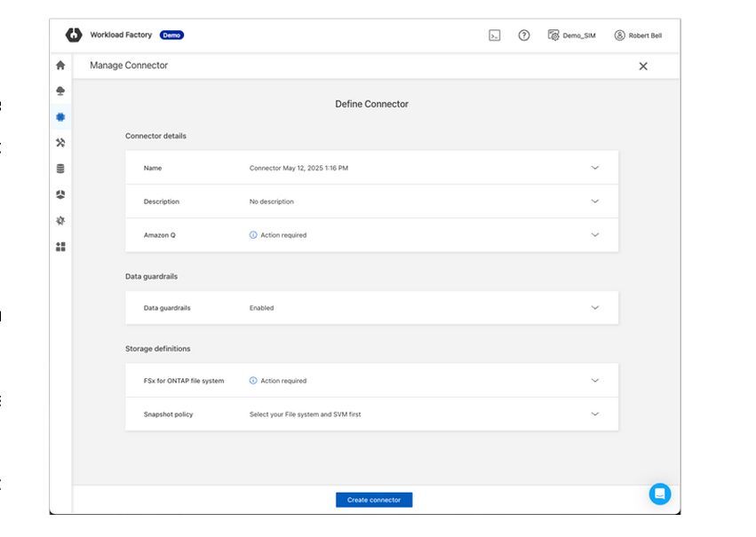Expand the Description row
The image size is (756, 537).
(x=594, y=201)
